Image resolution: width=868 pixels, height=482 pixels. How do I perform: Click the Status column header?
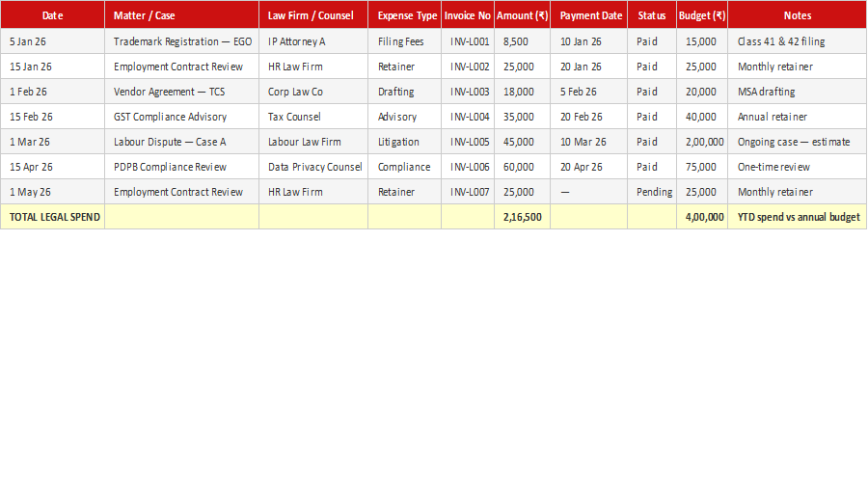tap(652, 14)
